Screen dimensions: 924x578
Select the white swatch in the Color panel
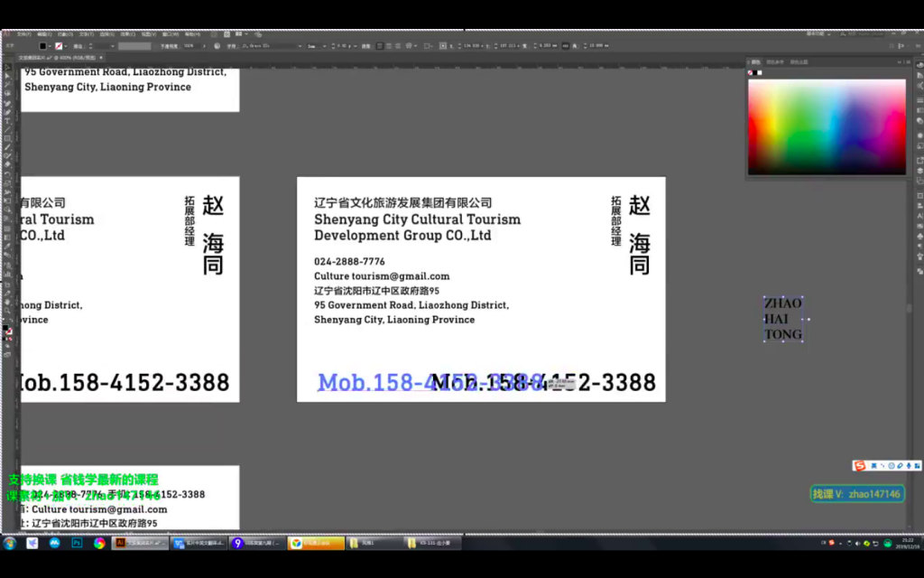click(760, 72)
